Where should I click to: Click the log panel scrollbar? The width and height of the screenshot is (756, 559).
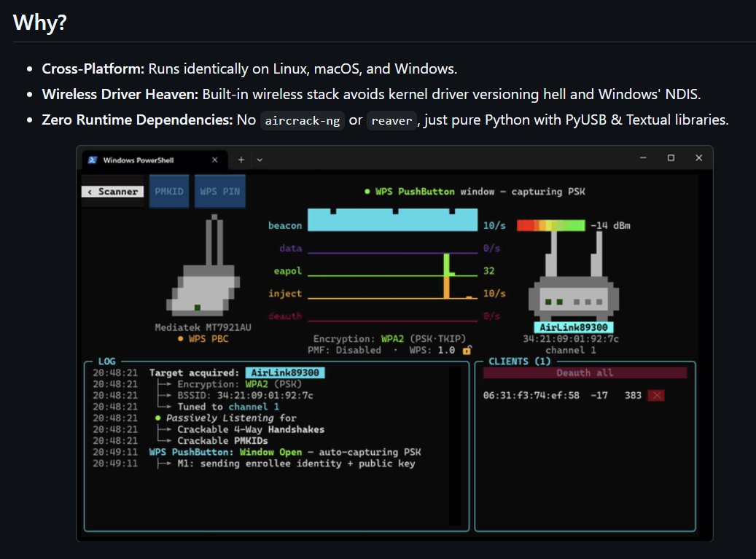click(455, 446)
